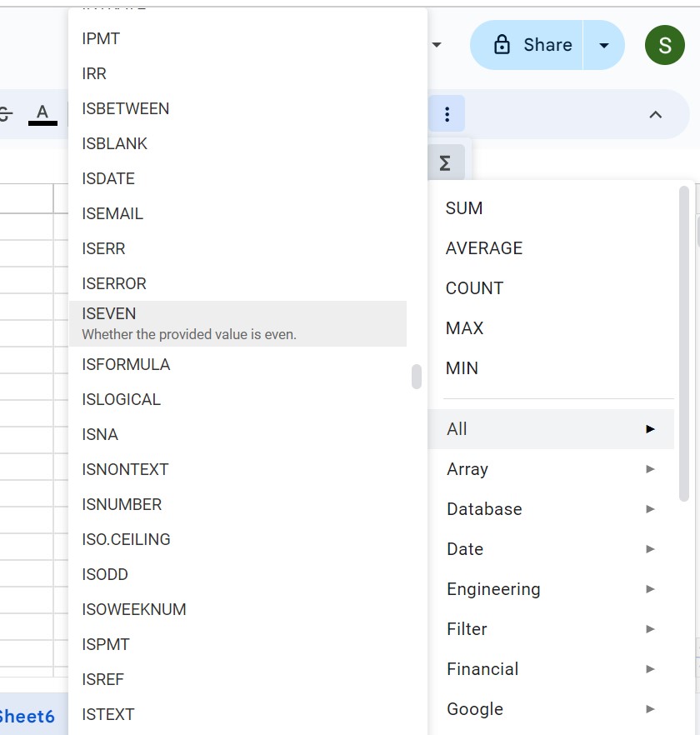
Task: Insert the COUNT function
Action: coord(552,288)
